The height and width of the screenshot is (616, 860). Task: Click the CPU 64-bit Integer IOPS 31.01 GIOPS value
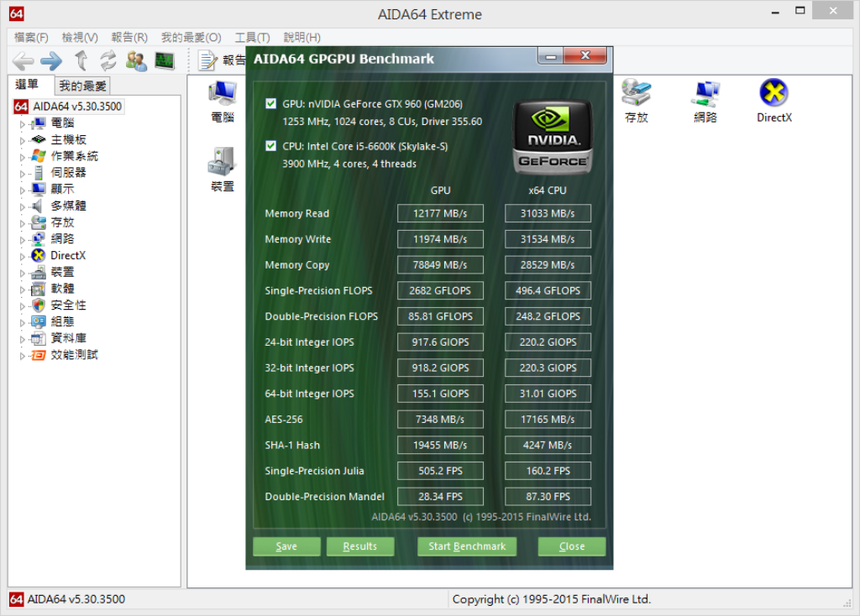[x=548, y=394]
